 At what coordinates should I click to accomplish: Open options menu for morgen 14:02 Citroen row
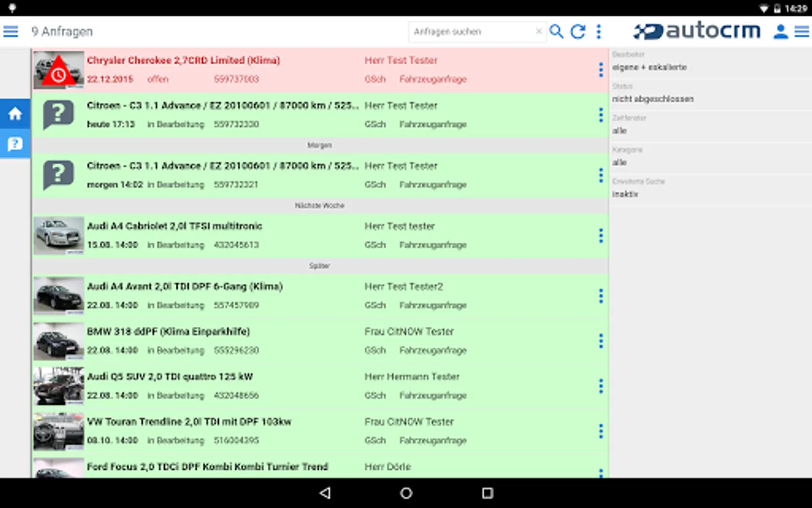[x=601, y=175]
